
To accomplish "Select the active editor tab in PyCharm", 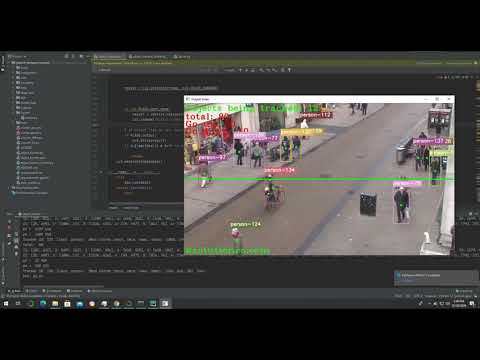I will coord(109,57).
